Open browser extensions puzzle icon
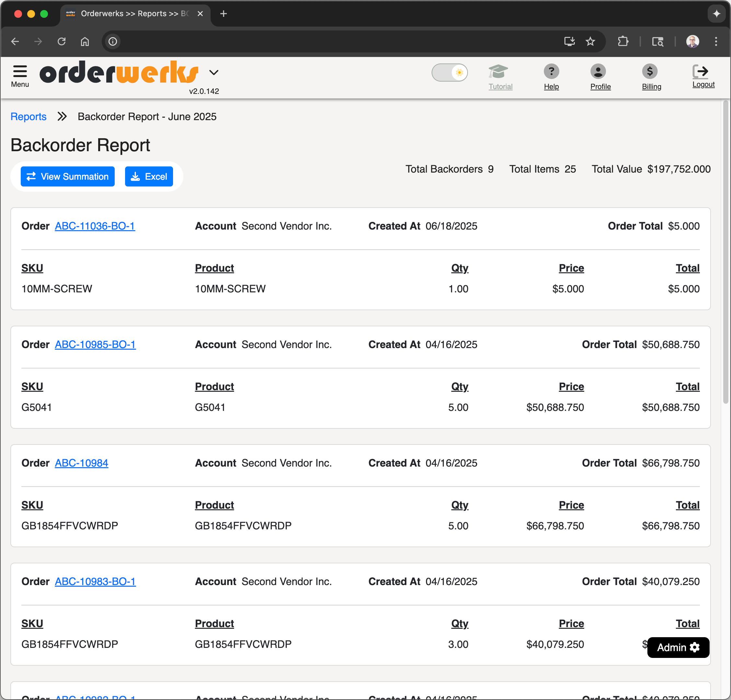 pos(623,41)
